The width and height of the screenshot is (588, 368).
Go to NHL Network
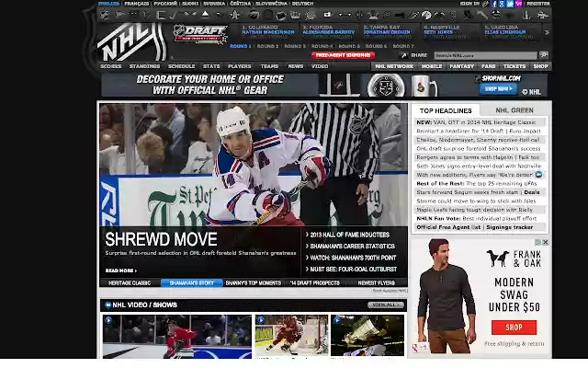(x=394, y=66)
